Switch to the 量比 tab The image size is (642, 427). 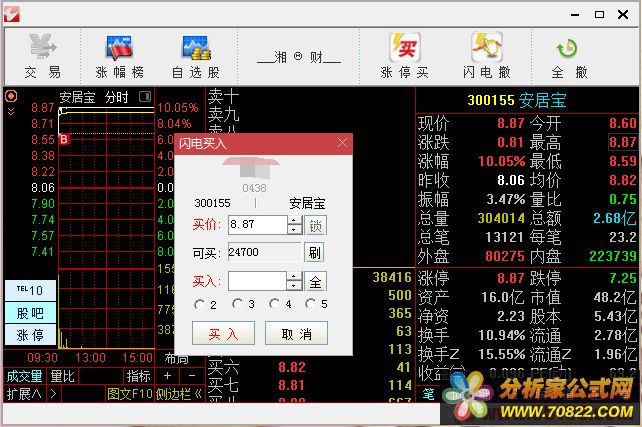[x=62, y=376]
